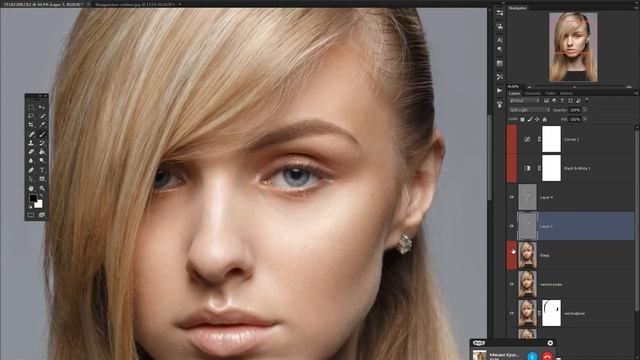640x360 pixels.
Task: Toggle lock transparent pixels
Action: (522, 120)
